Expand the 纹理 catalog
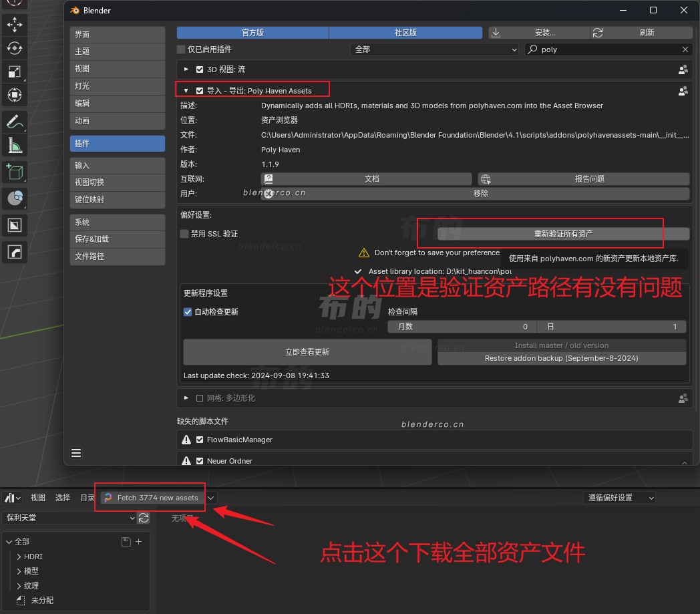This screenshot has width=700, height=614. pyautogui.click(x=19, y=586)
